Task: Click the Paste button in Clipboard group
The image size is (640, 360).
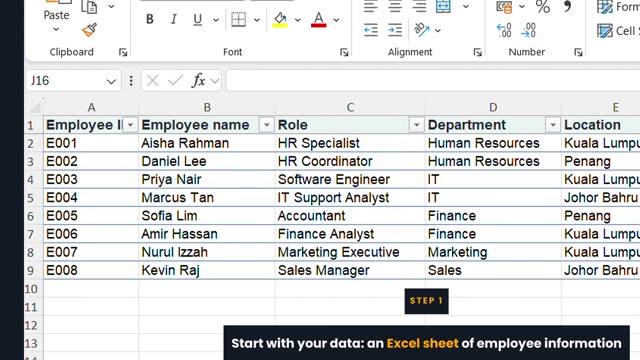Action: coord(56,10)
